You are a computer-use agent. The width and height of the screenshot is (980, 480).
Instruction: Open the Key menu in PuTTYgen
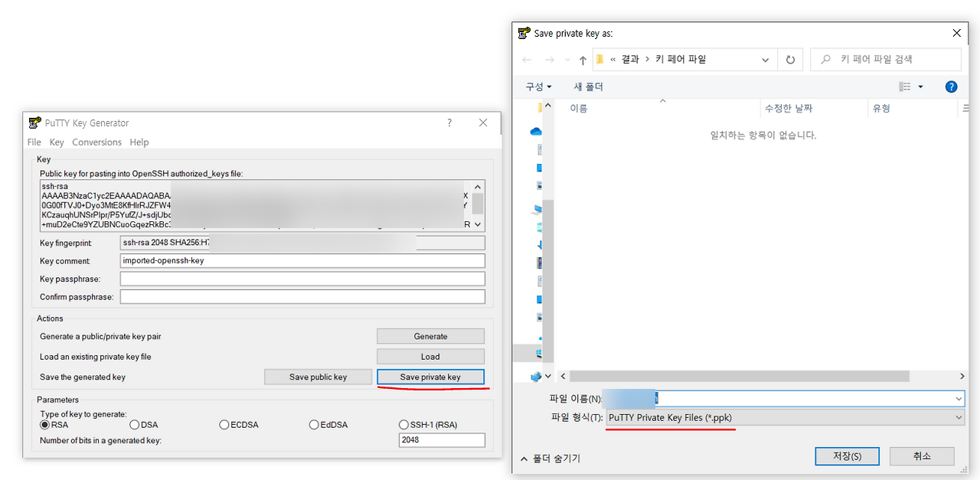point(57,142)
